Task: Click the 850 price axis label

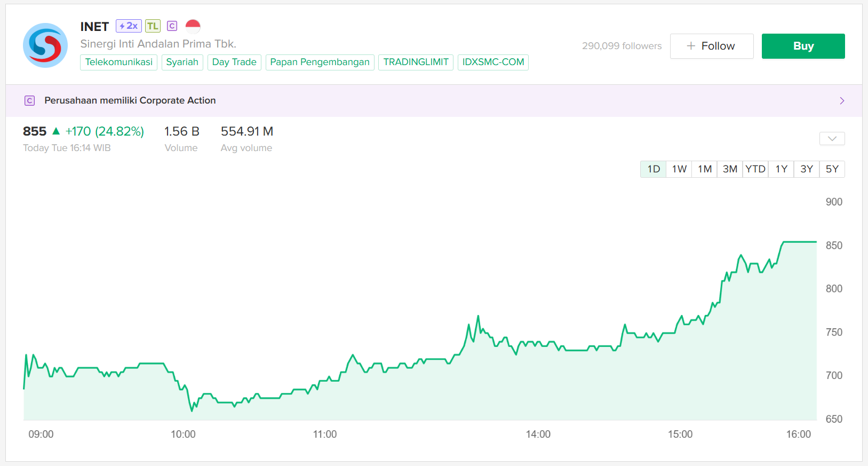Action: [x=834, y=246]
